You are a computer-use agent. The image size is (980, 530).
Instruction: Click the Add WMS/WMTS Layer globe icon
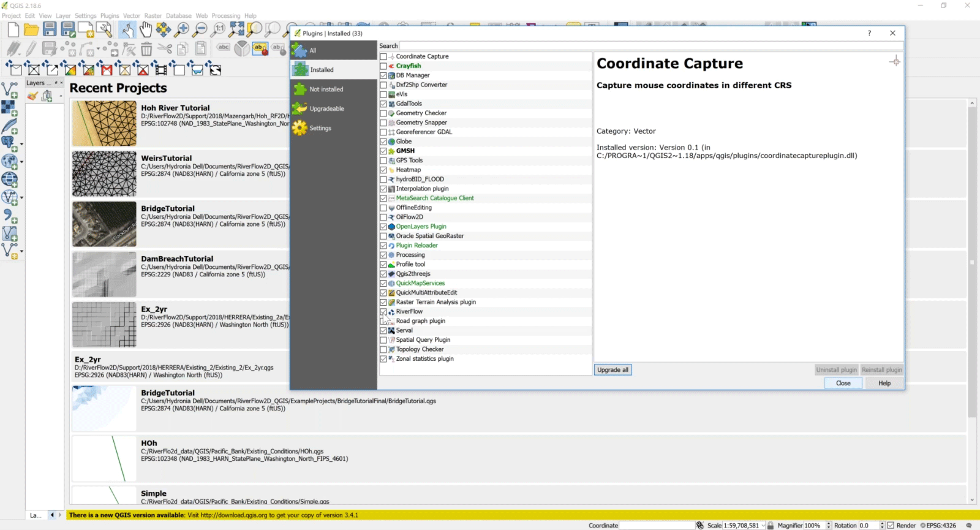click(9, 162)
